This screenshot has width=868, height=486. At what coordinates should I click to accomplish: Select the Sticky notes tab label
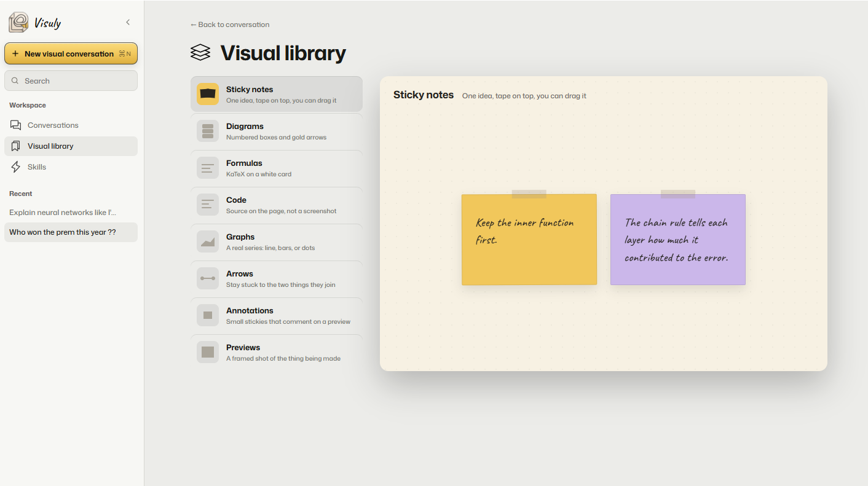pyautogui.click(x=250, y=90)
